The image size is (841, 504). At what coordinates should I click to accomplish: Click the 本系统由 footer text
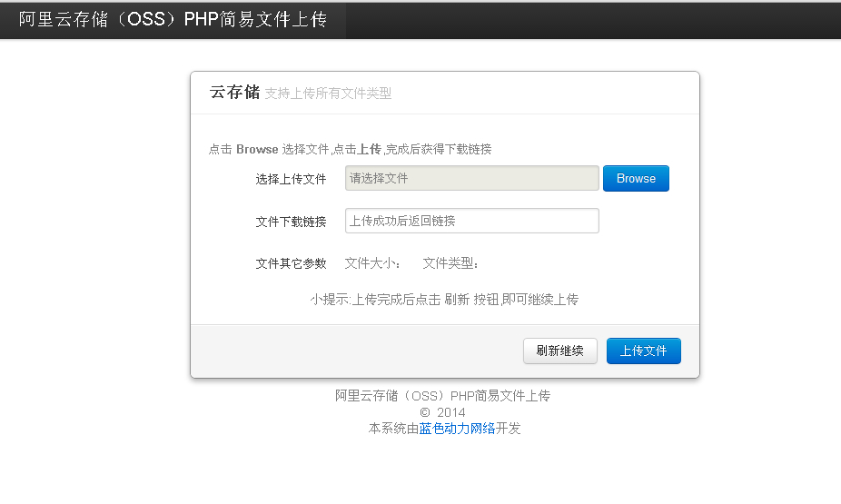[x=393, y=429]
